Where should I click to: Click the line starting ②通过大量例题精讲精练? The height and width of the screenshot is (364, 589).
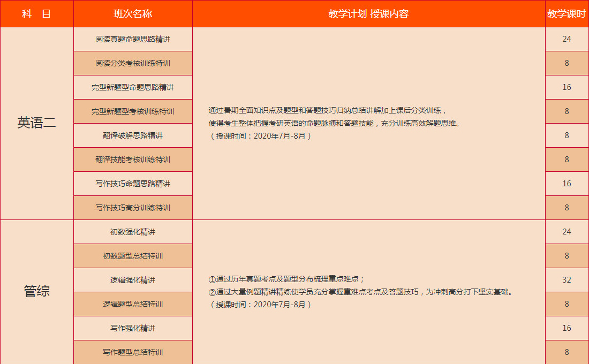pos(360,292)
